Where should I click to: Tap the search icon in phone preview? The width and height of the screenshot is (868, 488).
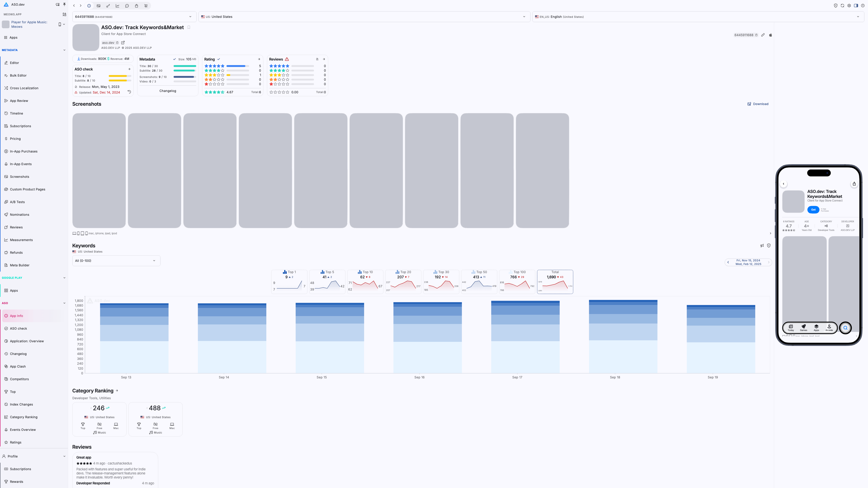click(x=845, y=328)
